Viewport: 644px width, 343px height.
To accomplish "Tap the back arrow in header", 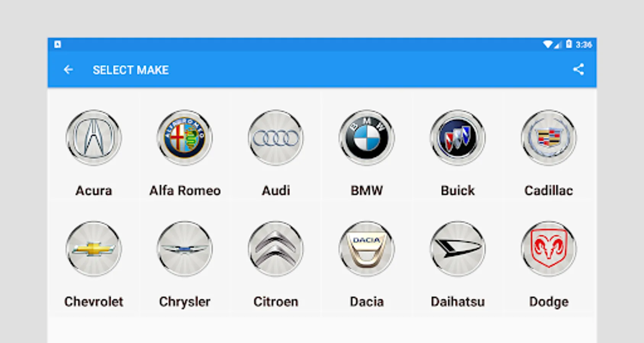I will coord(68,70).
